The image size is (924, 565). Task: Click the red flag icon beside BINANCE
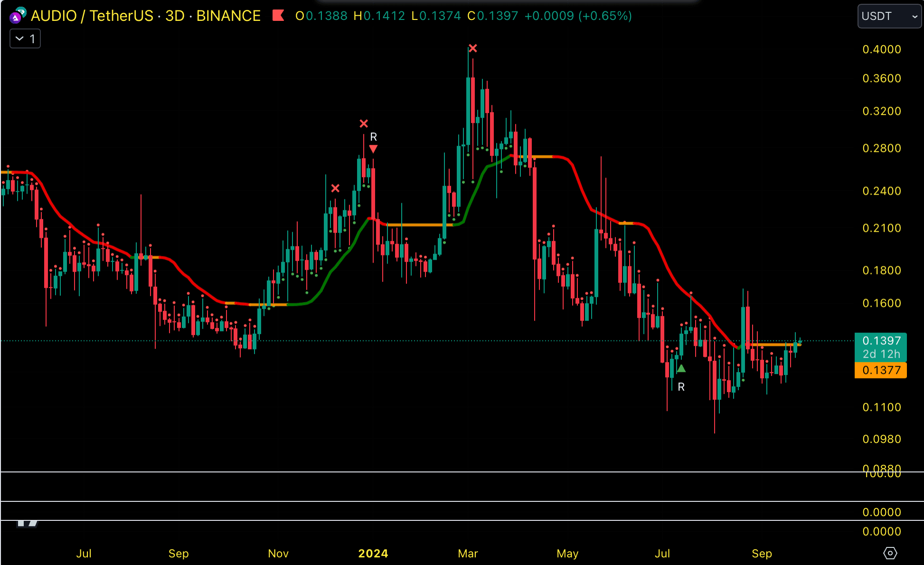[278, 16]
